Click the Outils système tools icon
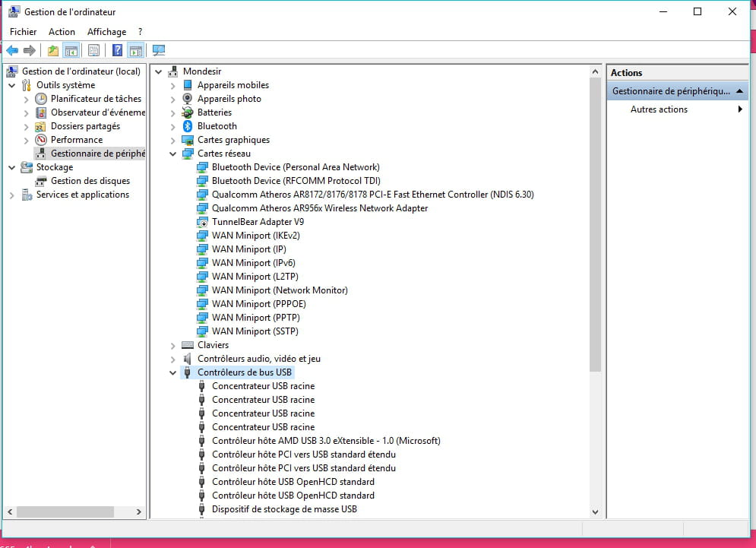 [x=27, y=85]
